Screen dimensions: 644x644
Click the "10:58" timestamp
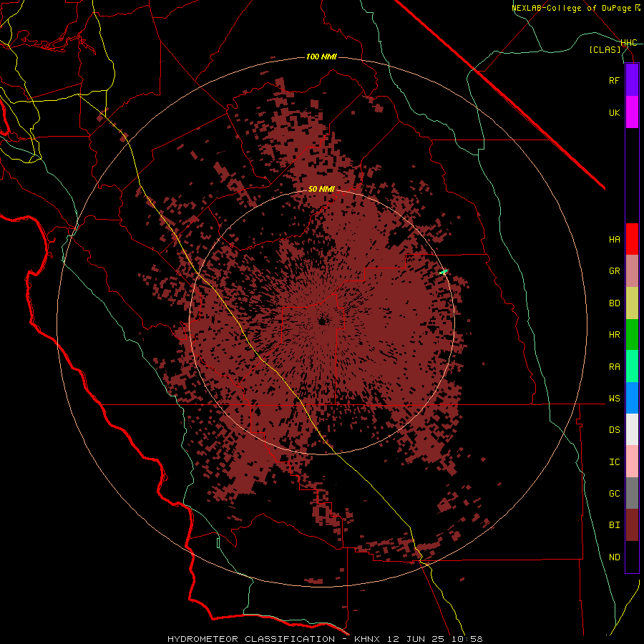pyautogui.click(x=466, y=639)
